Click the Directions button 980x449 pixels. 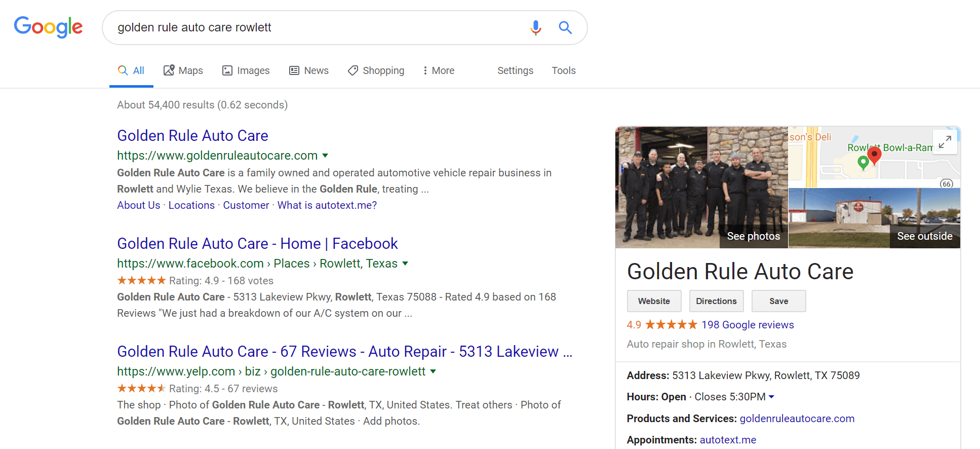pos(716,301)
